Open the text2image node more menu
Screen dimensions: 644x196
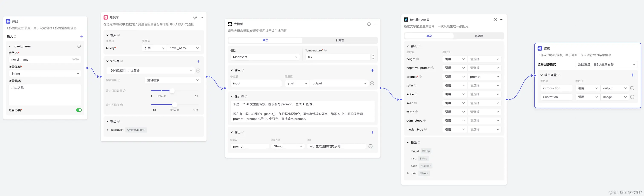tap(502, 20)
